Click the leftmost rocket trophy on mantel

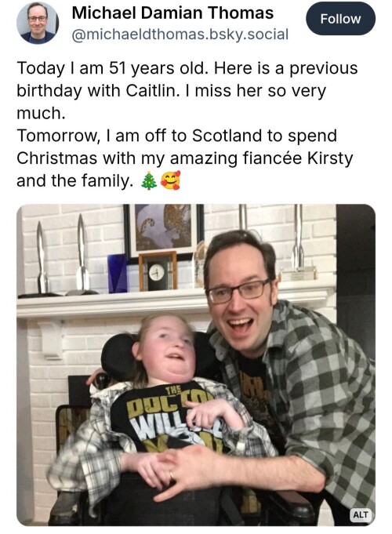42,260
